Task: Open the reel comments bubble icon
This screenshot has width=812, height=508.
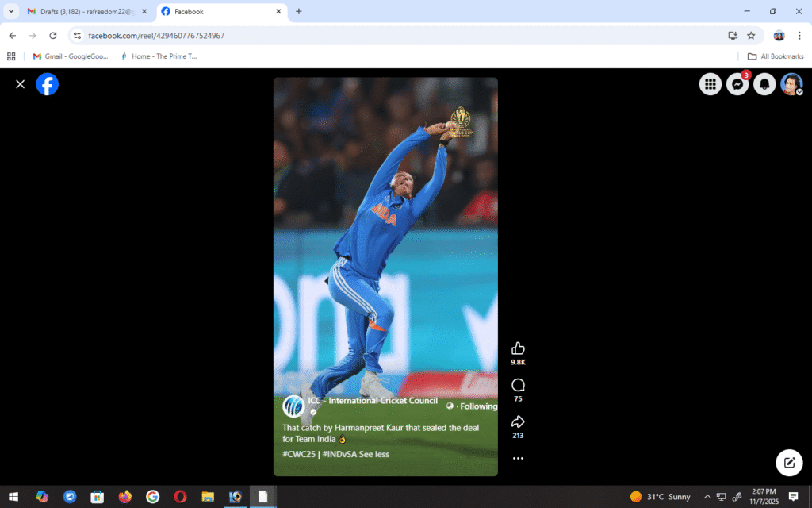Action: pos(518,385)
